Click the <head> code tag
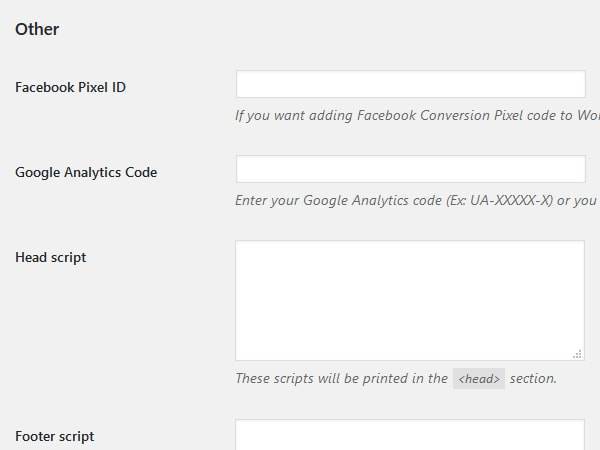 point(479,379)
